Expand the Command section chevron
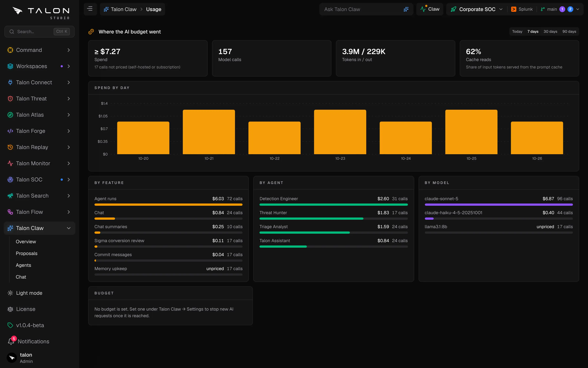The width and height of the screenshot is (588, 368). 69,50
